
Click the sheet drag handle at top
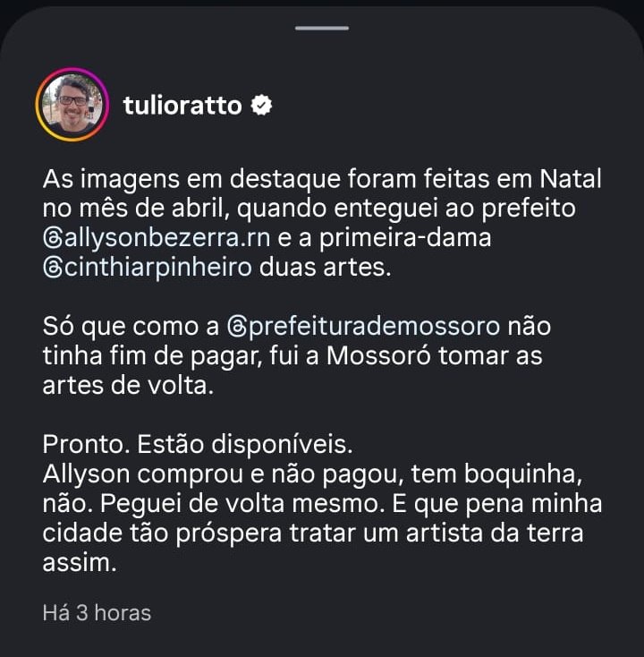[321, 27]
